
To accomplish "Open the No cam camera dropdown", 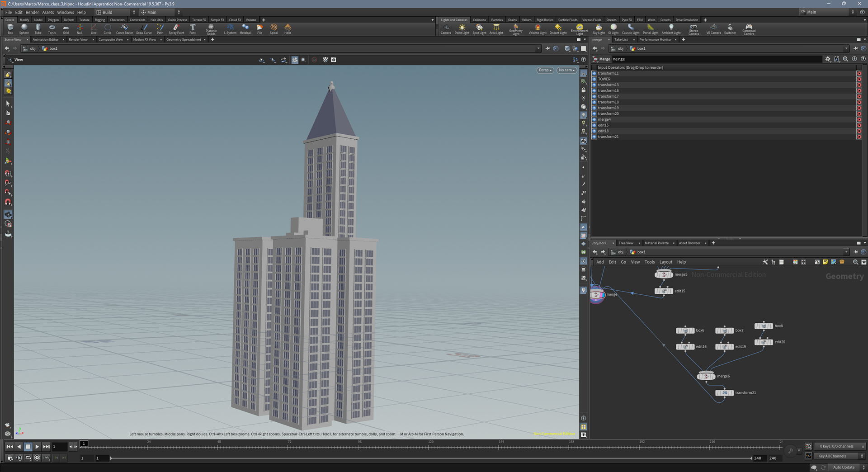I will [x=566, y=70].
